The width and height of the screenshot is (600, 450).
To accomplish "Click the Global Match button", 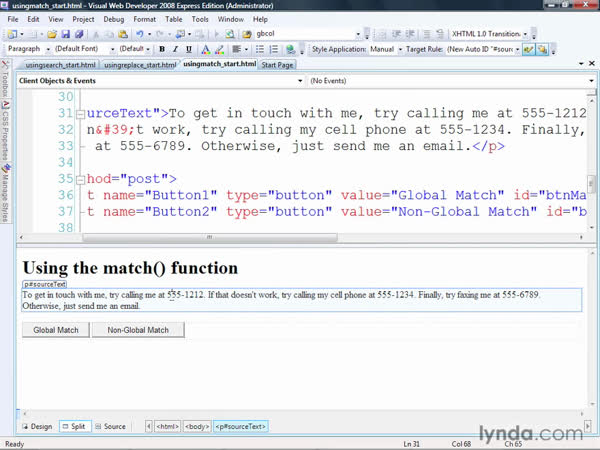I will (x=56, y=329).
